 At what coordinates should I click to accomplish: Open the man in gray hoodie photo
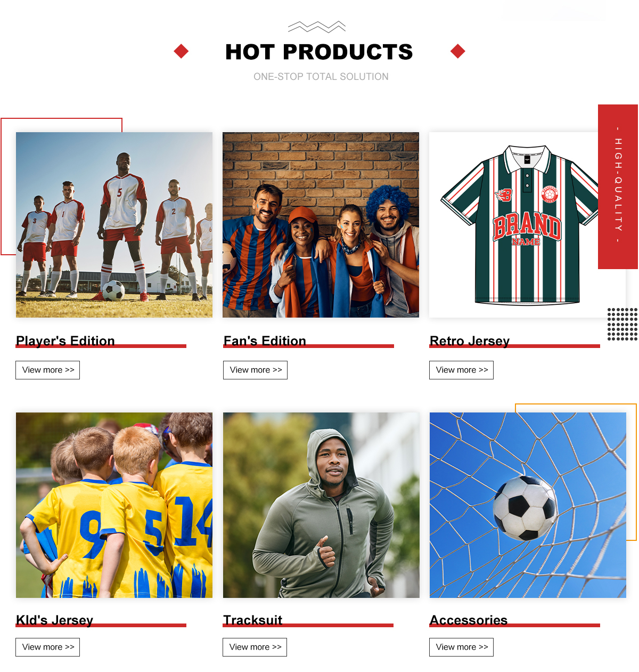pos(321,505)
